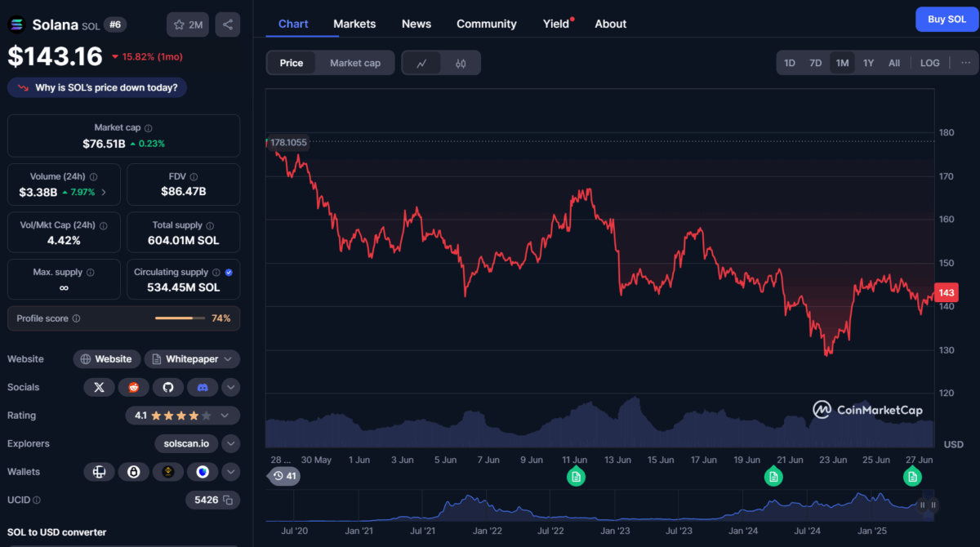
Task: Click Volume (24h) info icon
Action: 94,177
